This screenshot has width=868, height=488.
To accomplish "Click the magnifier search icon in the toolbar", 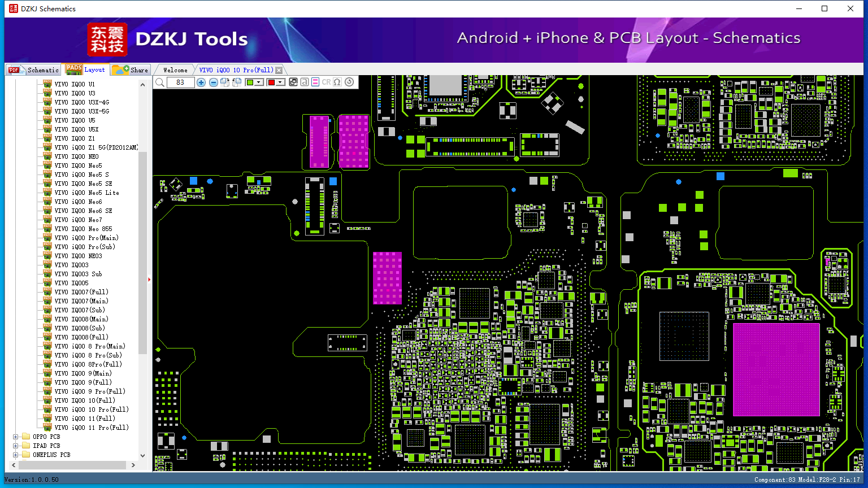I will [x=160, y=82].
